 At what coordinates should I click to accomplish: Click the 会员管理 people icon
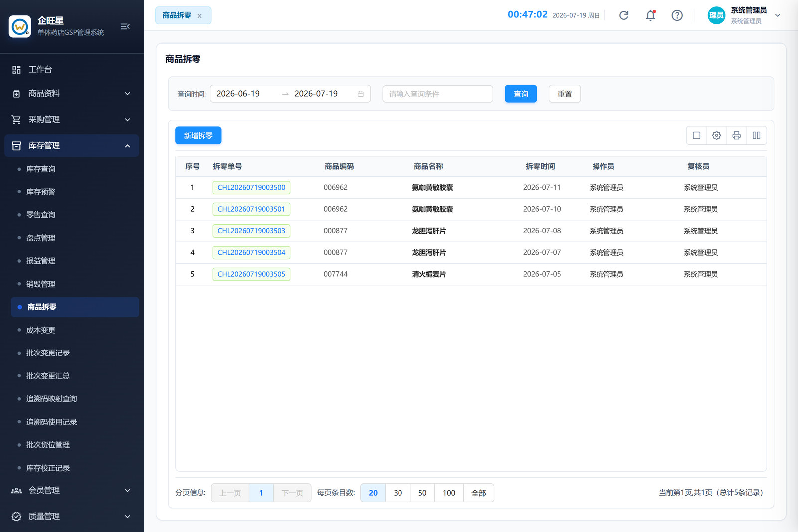pos(16,491)
